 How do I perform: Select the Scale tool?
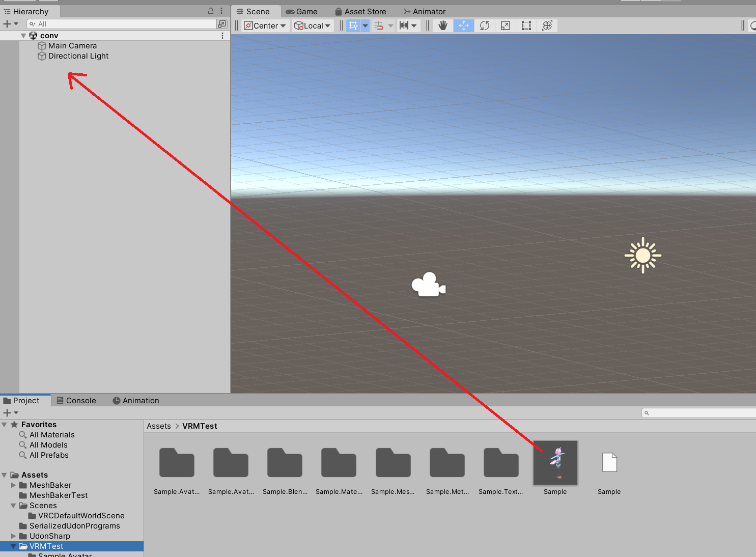pyautogui.click(x=506, y=25)
